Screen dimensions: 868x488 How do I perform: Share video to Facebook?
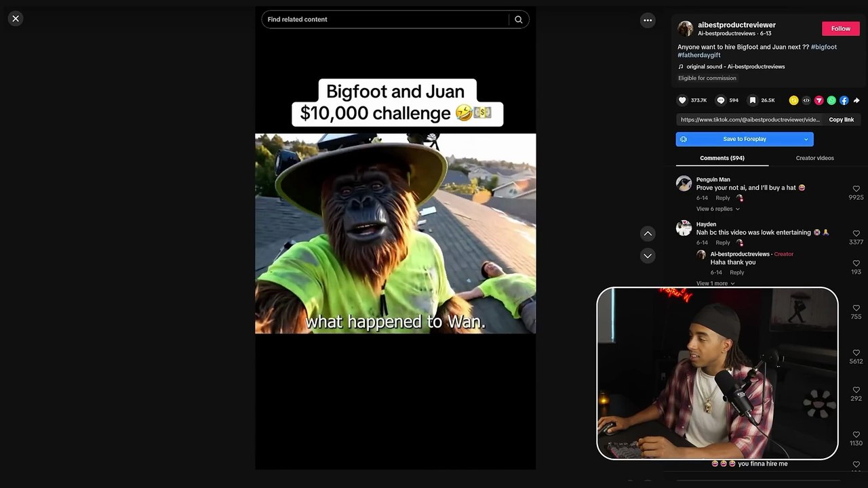tap(844, 100)
